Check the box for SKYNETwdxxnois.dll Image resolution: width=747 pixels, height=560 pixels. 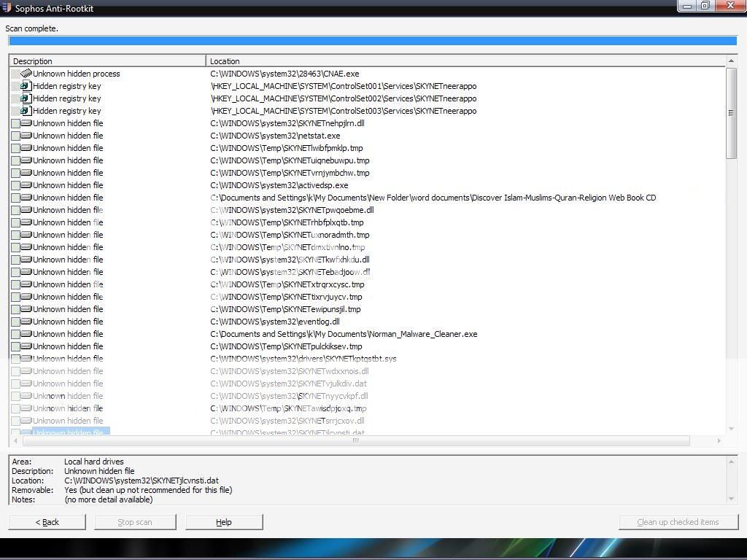click(15, 371)
